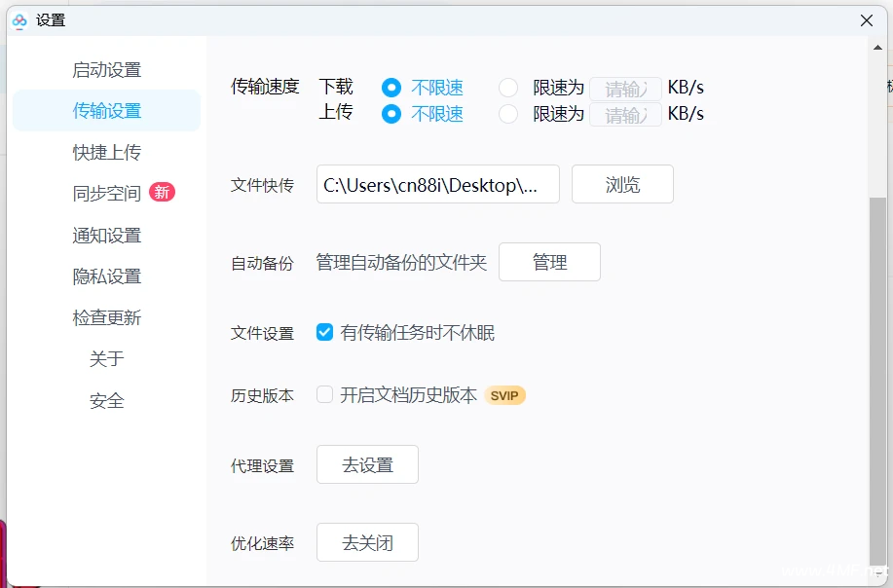Image resolution: width=893 pixels, height=588 pixels.
Task: Open 同步空间 settings section
Action: click(107, 194)
